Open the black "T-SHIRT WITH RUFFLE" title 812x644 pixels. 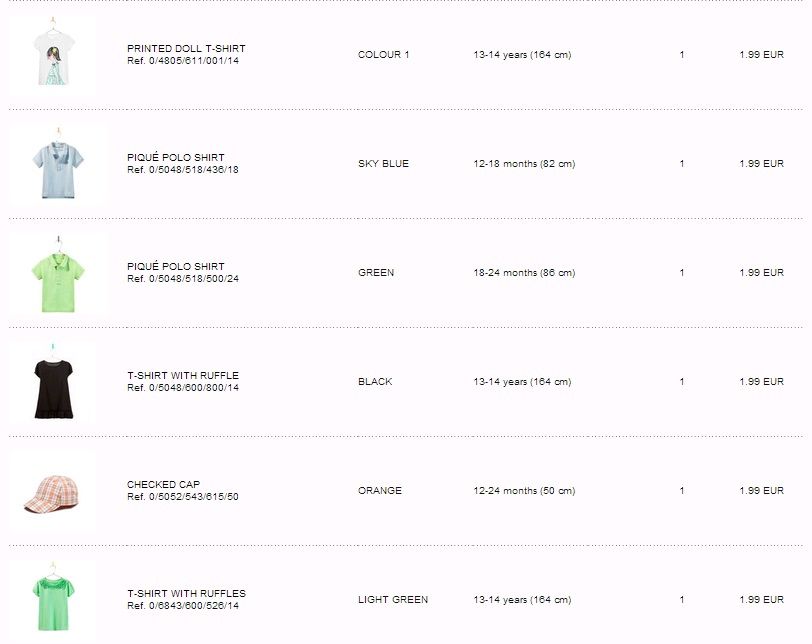183,376
